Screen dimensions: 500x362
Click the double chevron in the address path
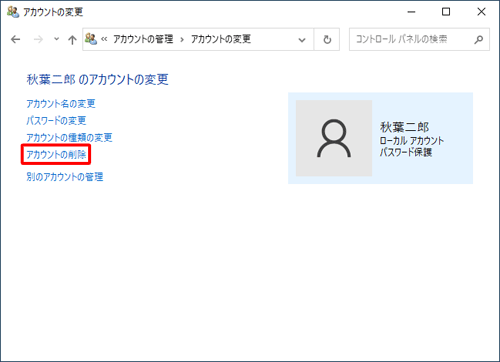point(104,39)
